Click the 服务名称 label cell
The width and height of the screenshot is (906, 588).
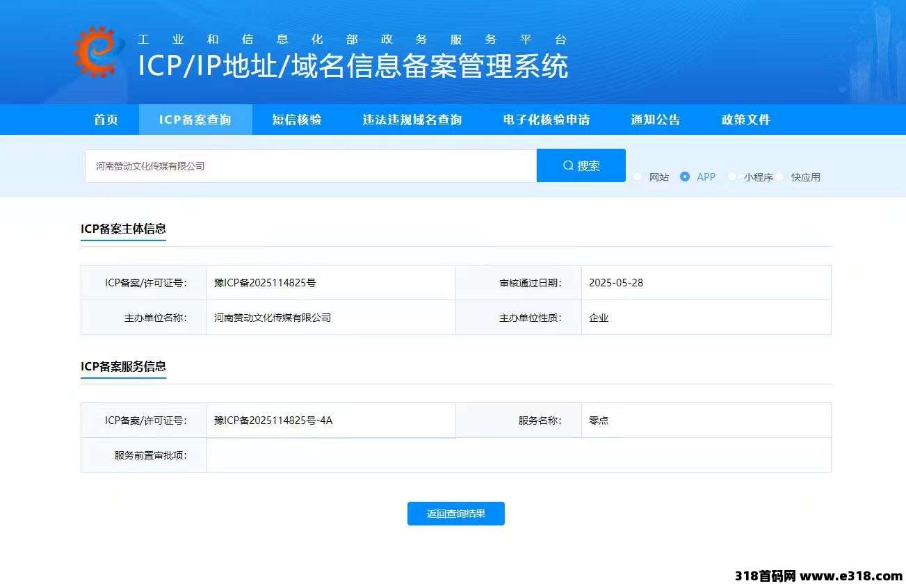(519, 420)
